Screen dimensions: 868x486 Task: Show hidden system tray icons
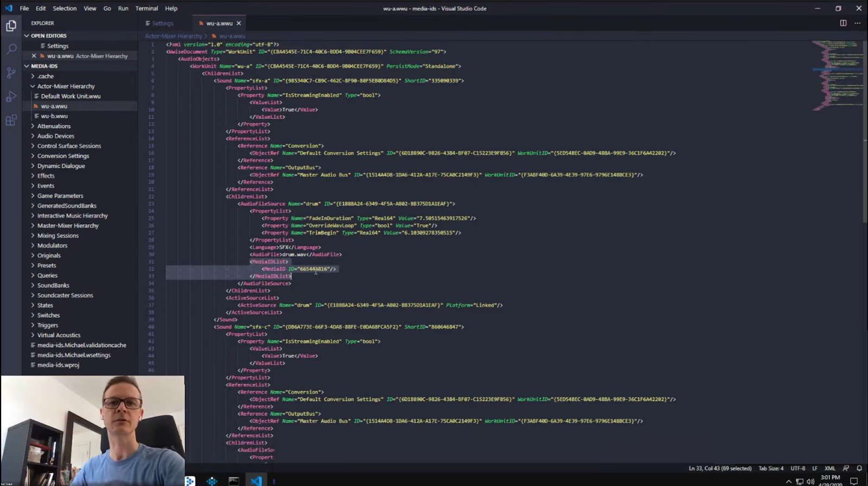[789, 482]
